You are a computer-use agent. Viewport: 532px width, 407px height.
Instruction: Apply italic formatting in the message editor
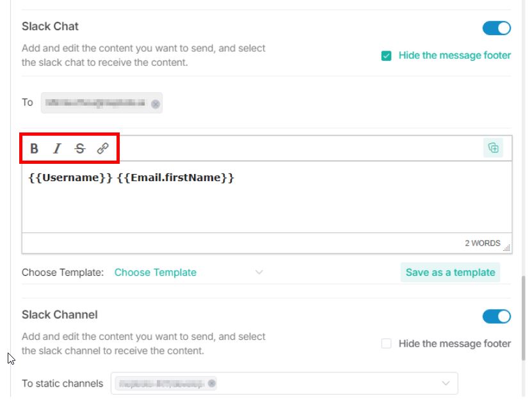point(56,148)
